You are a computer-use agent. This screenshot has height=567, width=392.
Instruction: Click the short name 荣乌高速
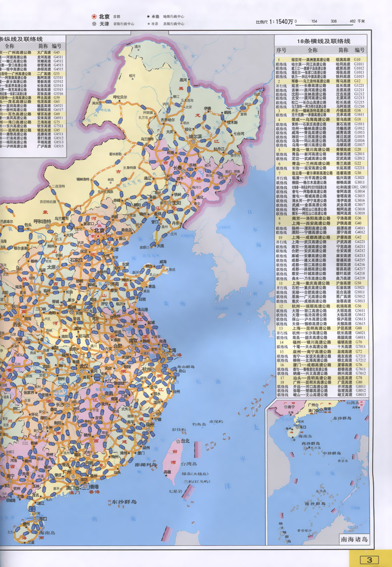343,120
